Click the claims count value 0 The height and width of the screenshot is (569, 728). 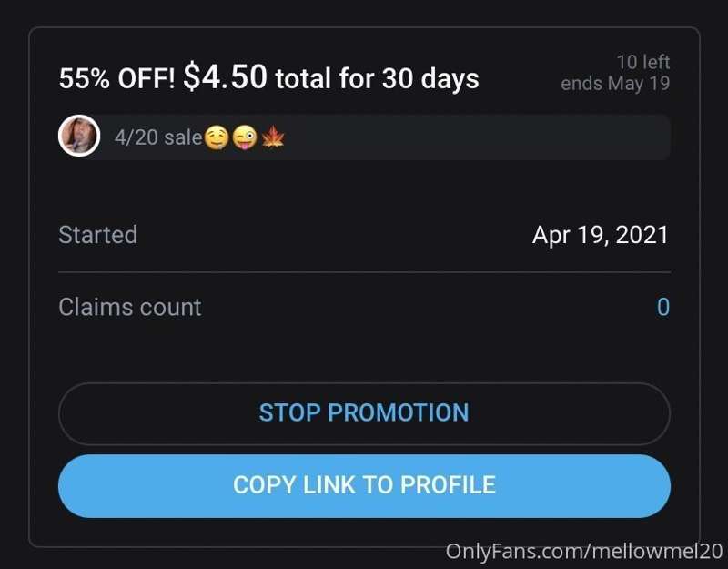click(663, 307)
